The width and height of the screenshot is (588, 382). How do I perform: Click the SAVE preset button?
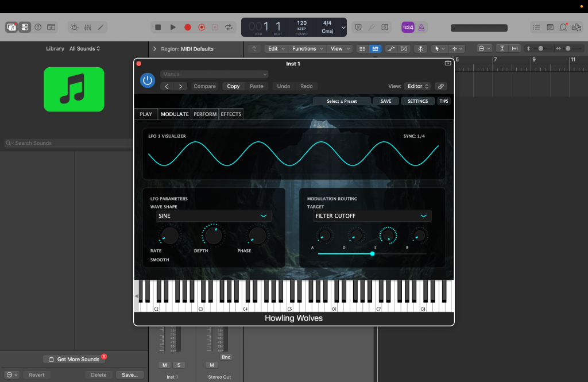(385, 101)
